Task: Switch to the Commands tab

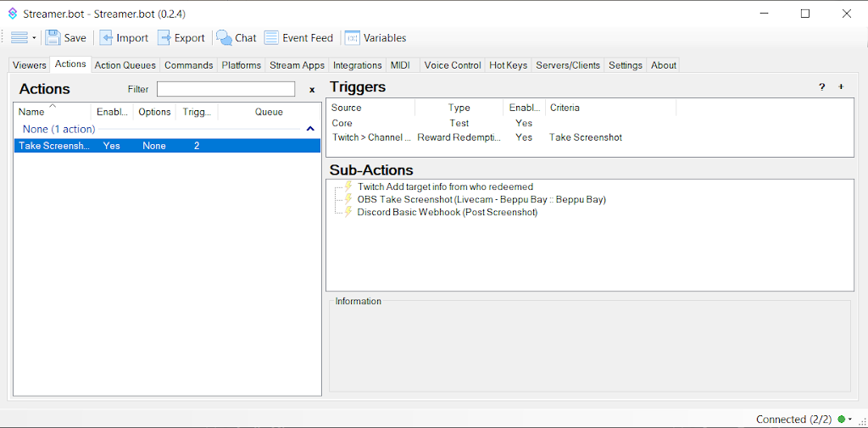Action: (x=188, y=65)
